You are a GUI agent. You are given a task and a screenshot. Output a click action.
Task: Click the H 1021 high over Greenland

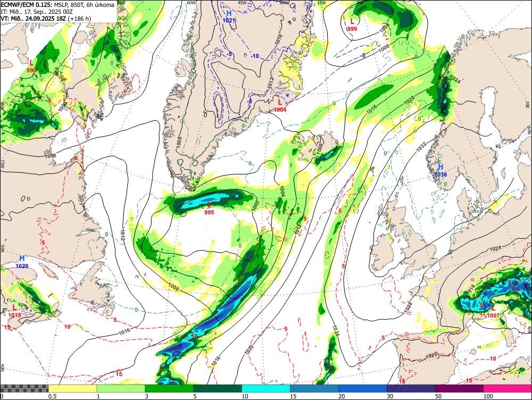click(229, 16)
